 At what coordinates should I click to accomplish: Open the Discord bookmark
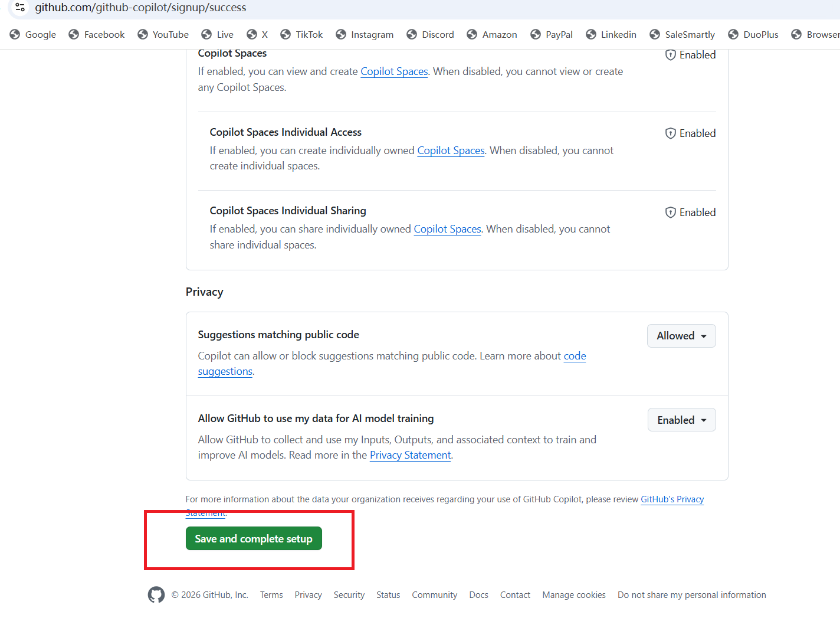(x=430, y=35)
